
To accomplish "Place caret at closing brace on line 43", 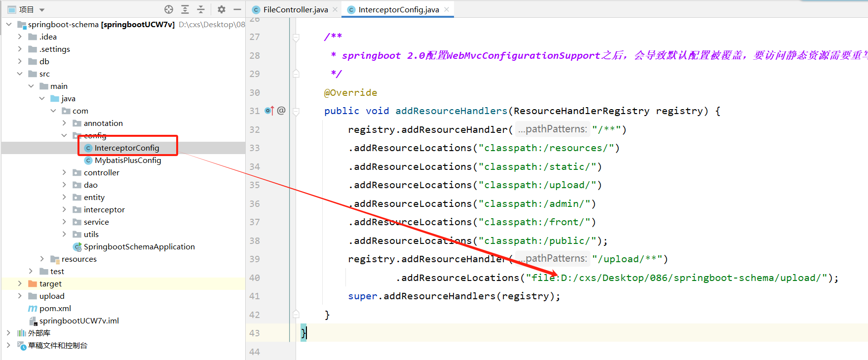I will [x=304, y=333].
